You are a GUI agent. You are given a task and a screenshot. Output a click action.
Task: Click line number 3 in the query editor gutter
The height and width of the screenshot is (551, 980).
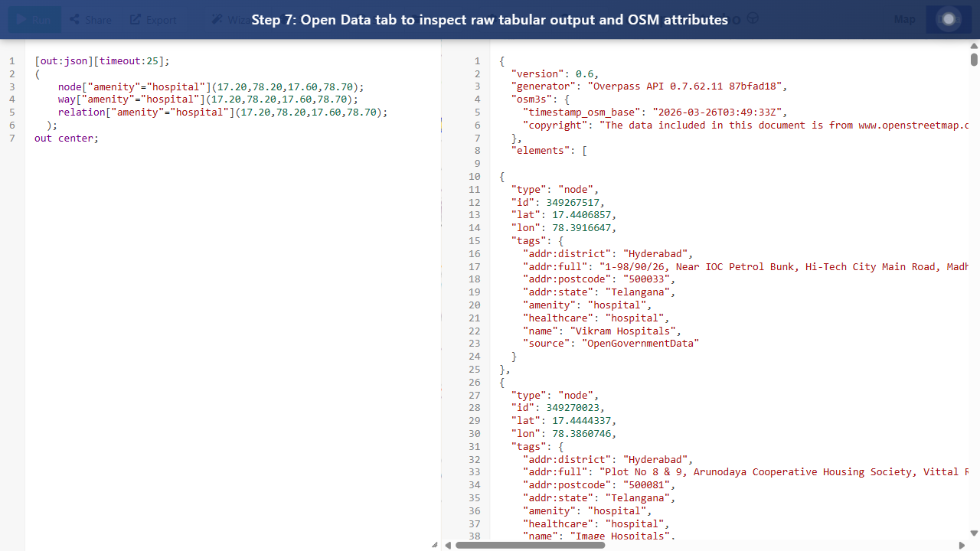coord(12,86)
